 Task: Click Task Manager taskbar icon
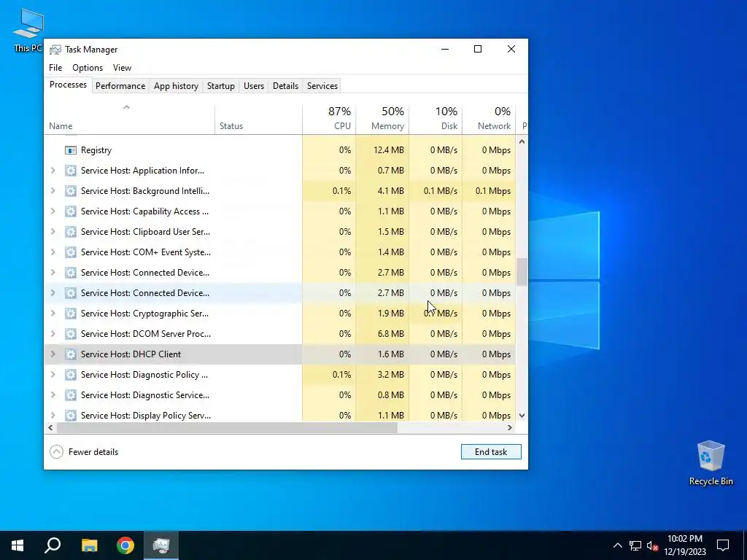161,545
